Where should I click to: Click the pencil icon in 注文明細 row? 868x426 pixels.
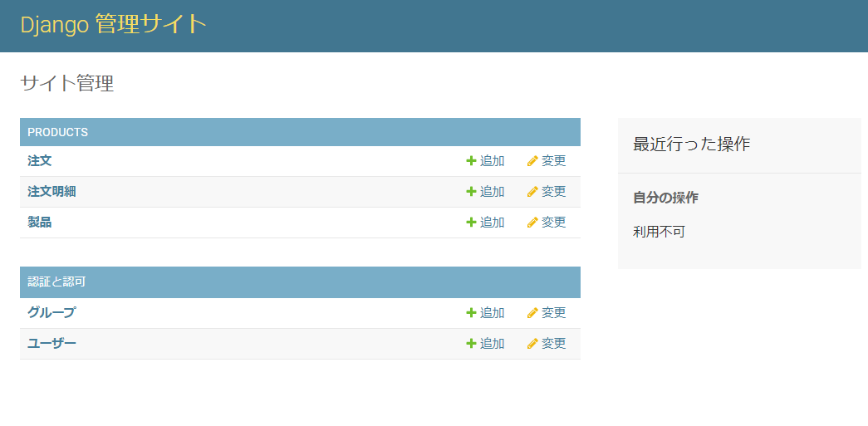tap(532, 192)
